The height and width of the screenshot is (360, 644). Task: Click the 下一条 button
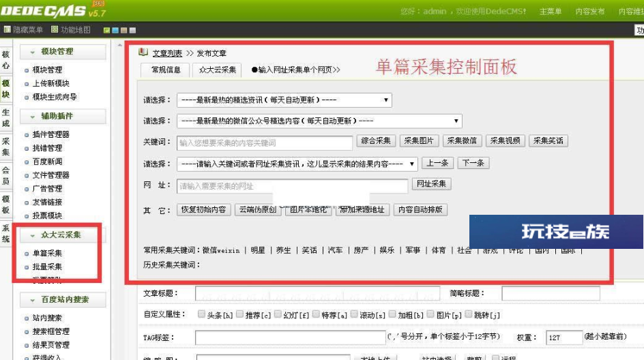473,163
